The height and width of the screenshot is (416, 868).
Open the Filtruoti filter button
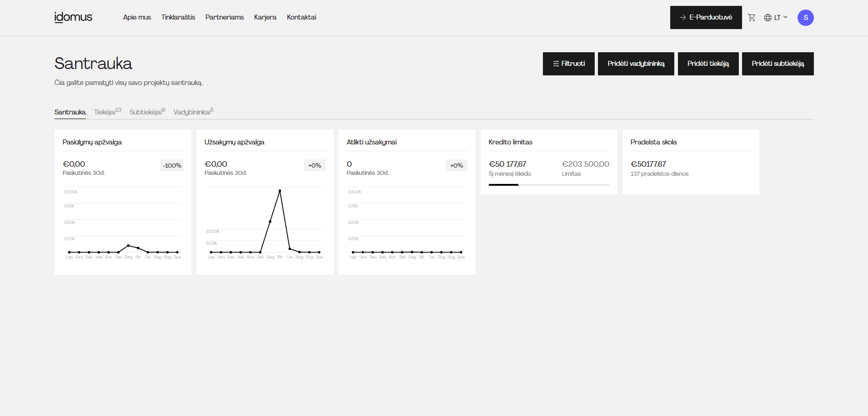point(568,64)
